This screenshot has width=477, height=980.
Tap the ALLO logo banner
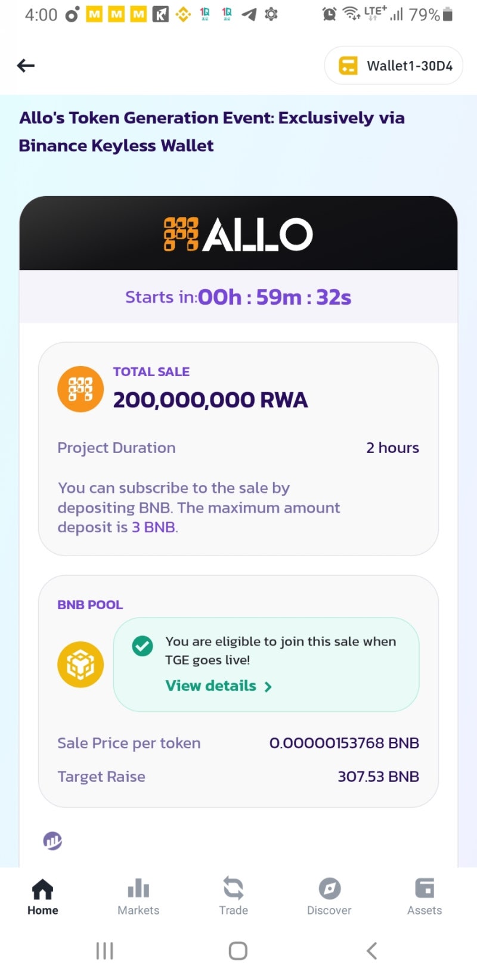238,234
